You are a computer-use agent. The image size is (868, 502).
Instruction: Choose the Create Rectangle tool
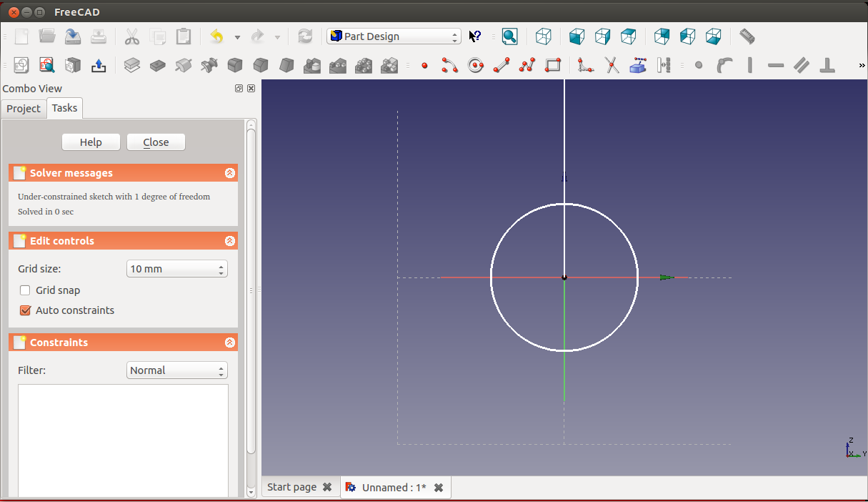pyautogui.click(x=553, y=66)
